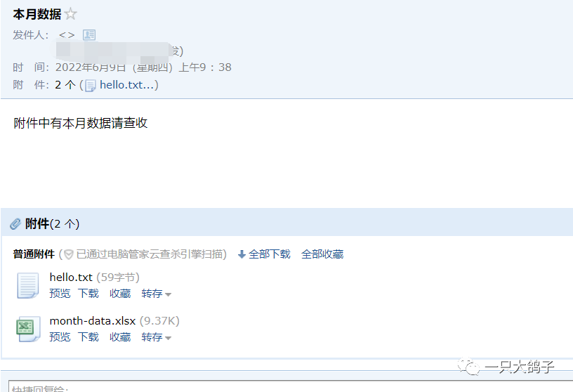573x392 pixels.
Task: Favorite hello.txt using 收藏
Action: (x=120, y=293)
